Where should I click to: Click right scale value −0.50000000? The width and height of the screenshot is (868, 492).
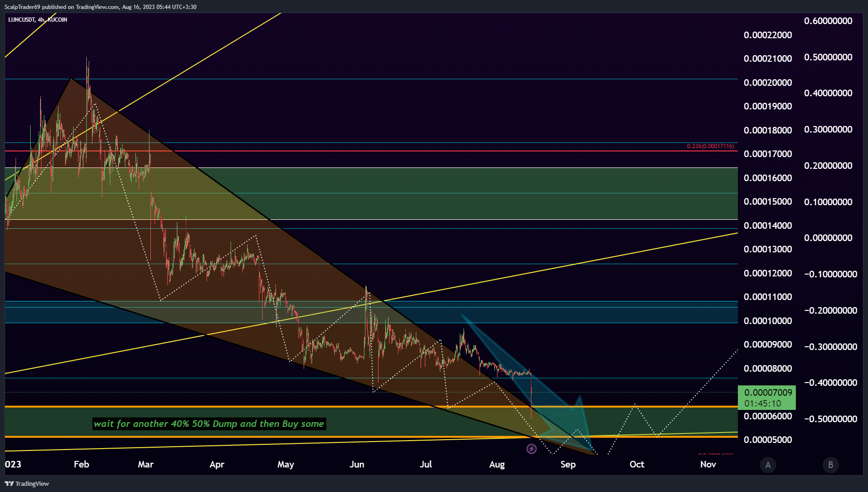click(831, 419)
